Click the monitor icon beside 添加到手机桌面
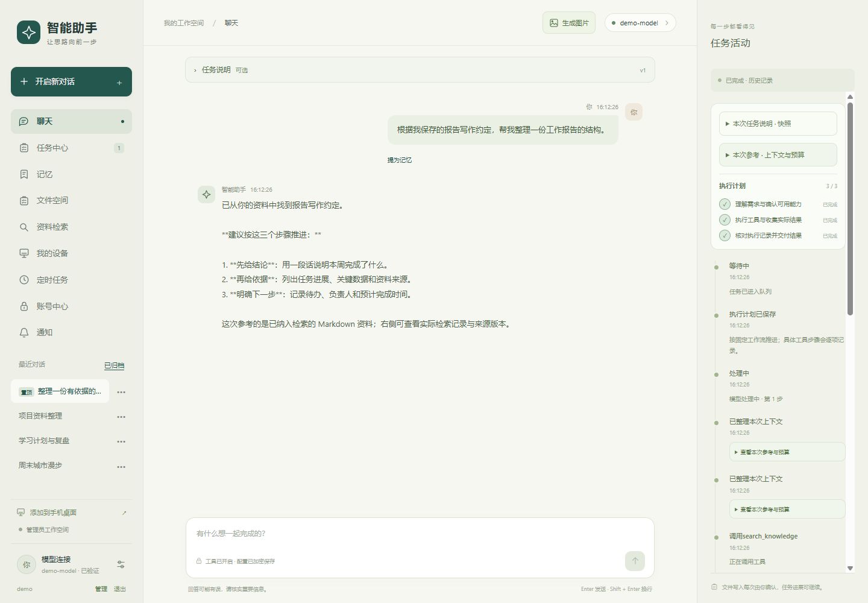868x603 pixels. 21,513
